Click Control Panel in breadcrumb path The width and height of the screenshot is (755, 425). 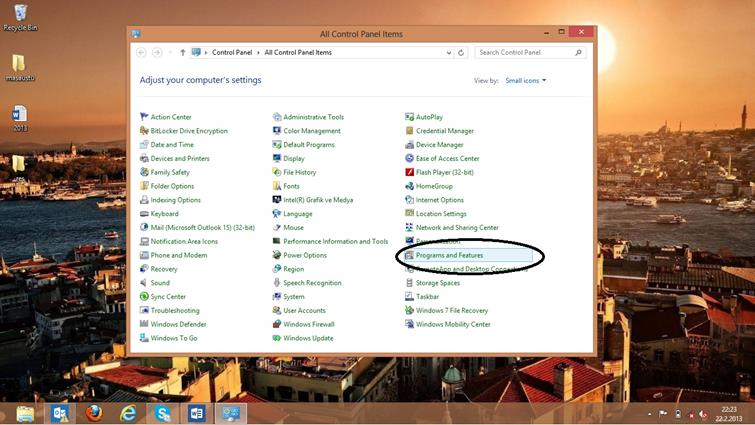[x=232, y=52]
